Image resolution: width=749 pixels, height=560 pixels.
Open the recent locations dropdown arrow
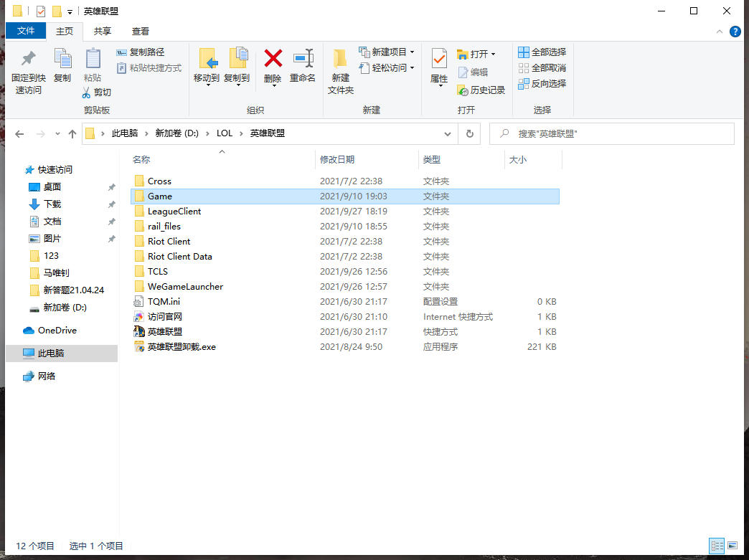point(57,134)
